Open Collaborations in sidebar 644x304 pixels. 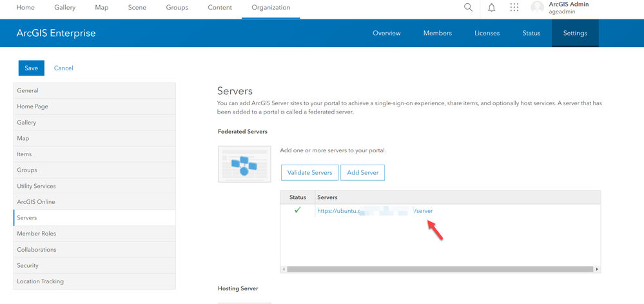click(95, 250)
